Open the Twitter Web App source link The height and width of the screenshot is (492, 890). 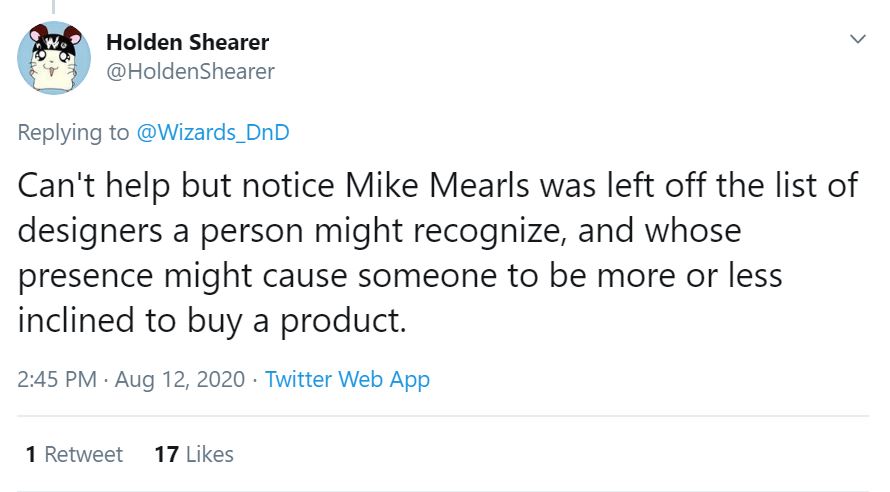click(347, 380)
